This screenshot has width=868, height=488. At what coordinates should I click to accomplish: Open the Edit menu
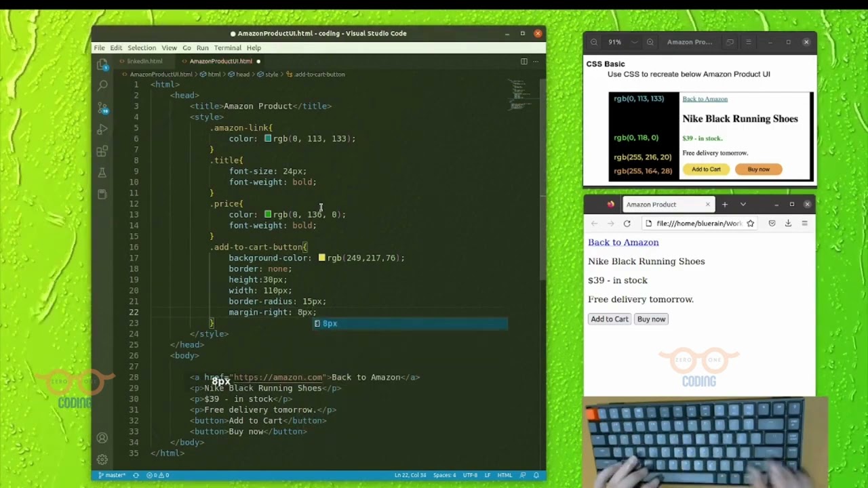pos(116,47)
